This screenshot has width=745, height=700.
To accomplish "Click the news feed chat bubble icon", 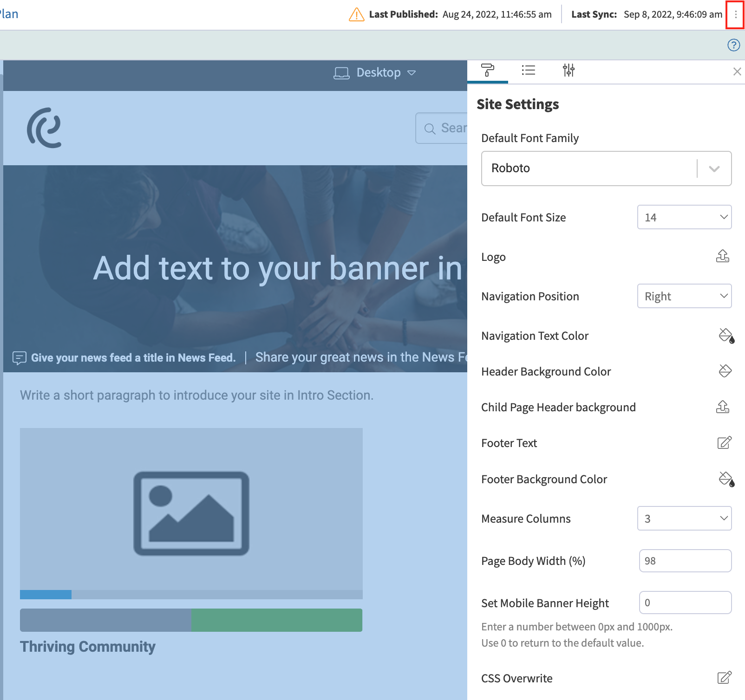I will coord(19,358).
